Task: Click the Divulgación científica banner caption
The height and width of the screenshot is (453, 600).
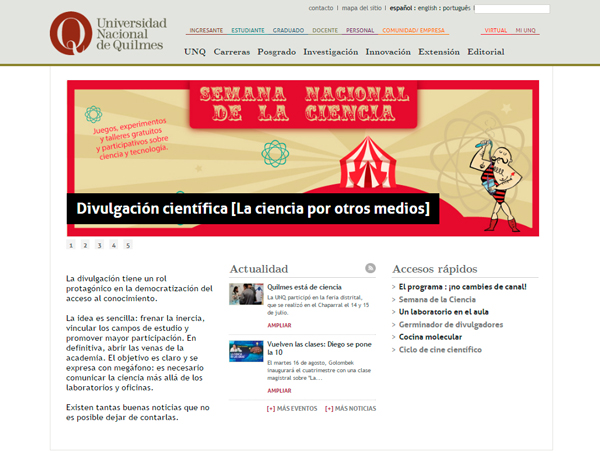Action: click(x=253, y=209)
